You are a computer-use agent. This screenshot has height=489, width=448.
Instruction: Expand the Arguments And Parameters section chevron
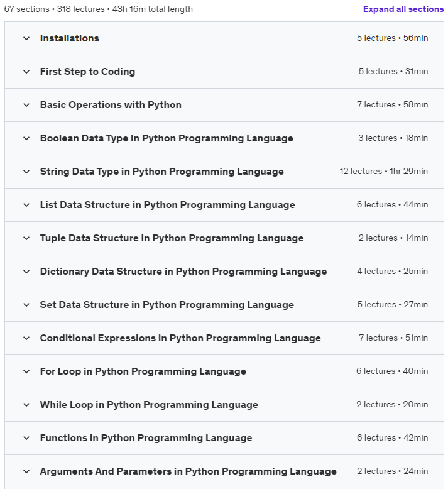[x=26, y=471]
